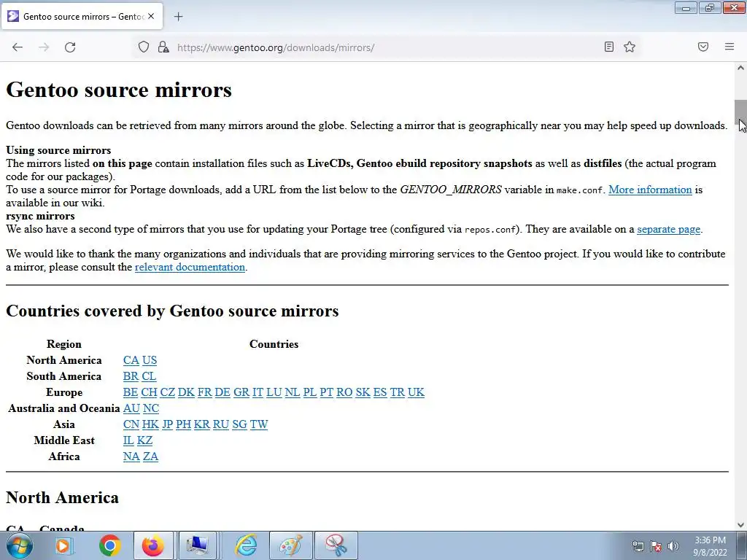Click the BE country link
Image resolution: width=747 pixels, height=560 pixels.
(131, 392)
